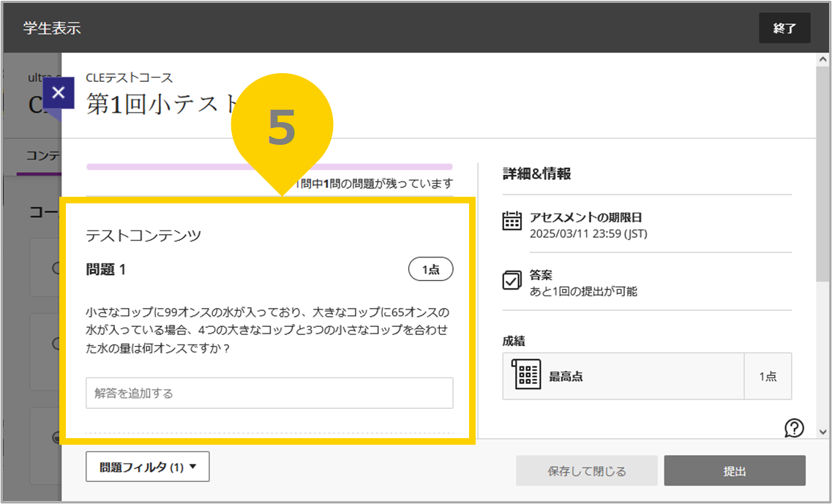Click the scrollbar up arrow

tap(823, 59)
